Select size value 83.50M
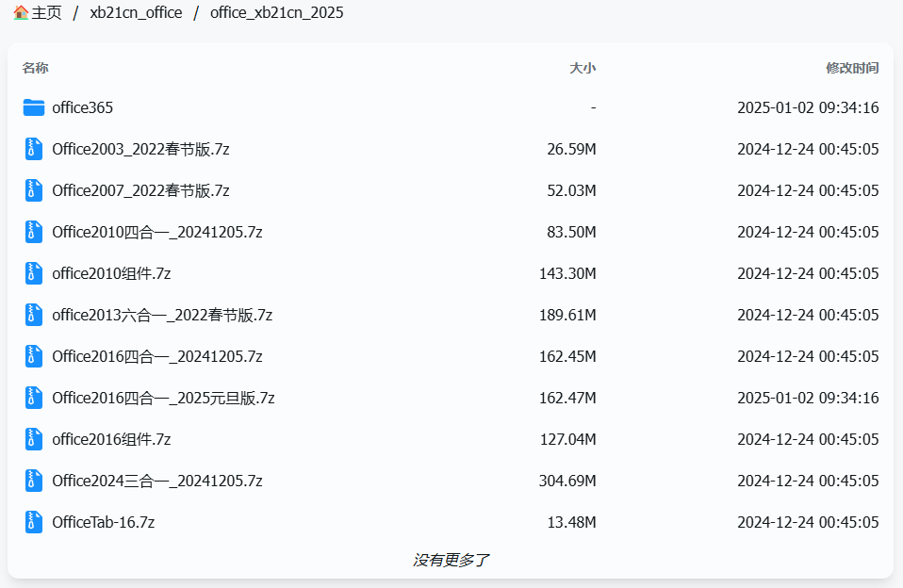This screenshot has height=588, width=903. coord(571,232)
